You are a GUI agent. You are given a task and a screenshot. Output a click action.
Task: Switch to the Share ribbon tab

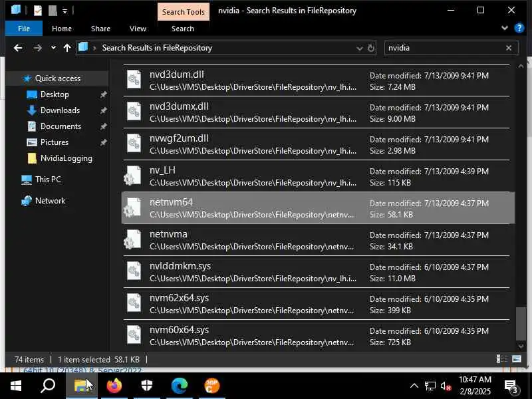tap(100, 29)
